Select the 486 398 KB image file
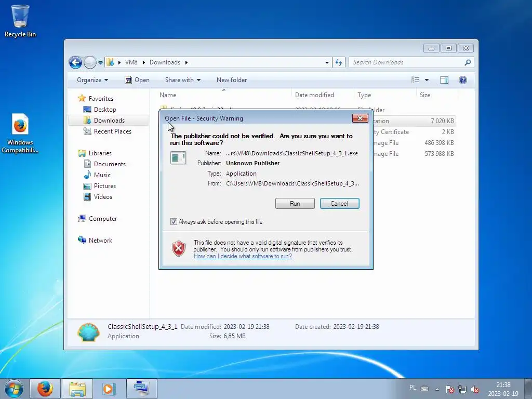This screenshot has height=399, width=532. click(x=414, y=143)
